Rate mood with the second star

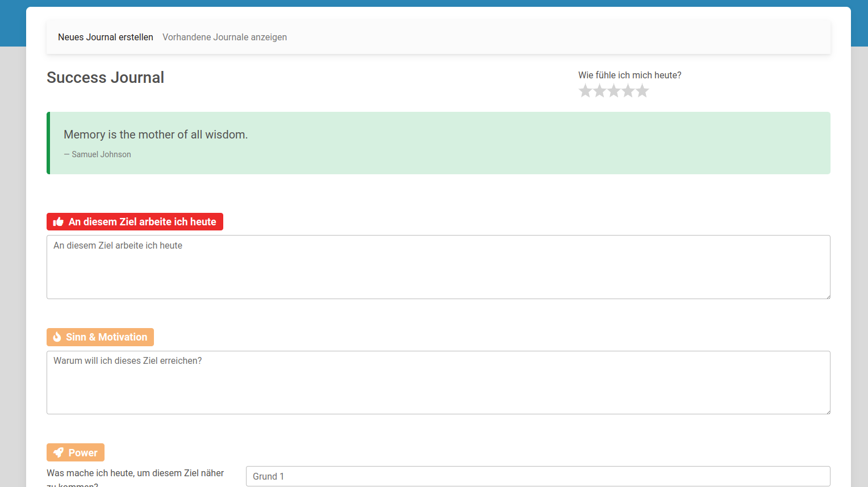click(599, 91)
